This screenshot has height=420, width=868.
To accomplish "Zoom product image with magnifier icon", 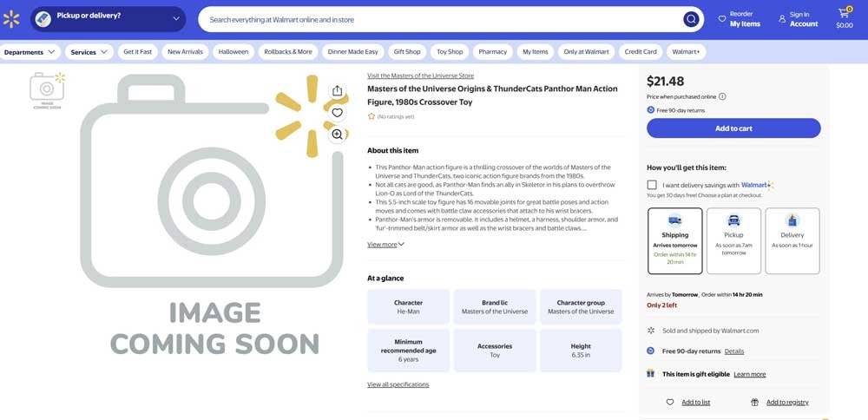I will point(337,135).
